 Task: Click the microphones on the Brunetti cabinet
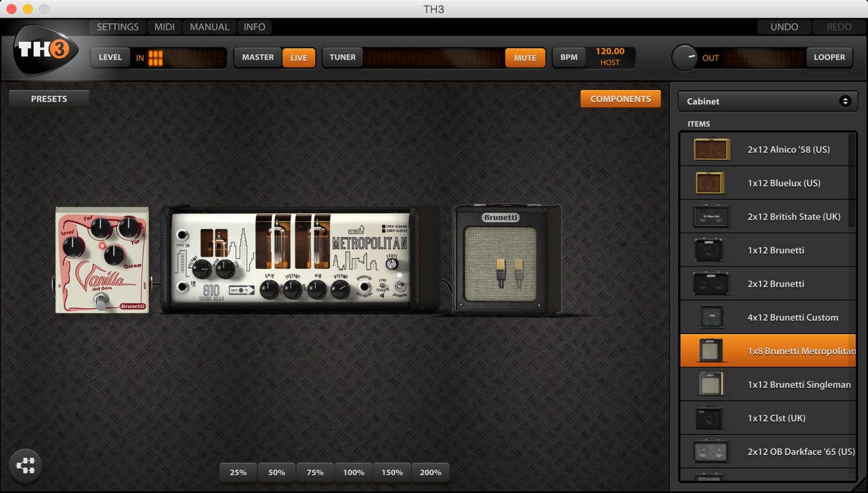click(x=509, y=272)
